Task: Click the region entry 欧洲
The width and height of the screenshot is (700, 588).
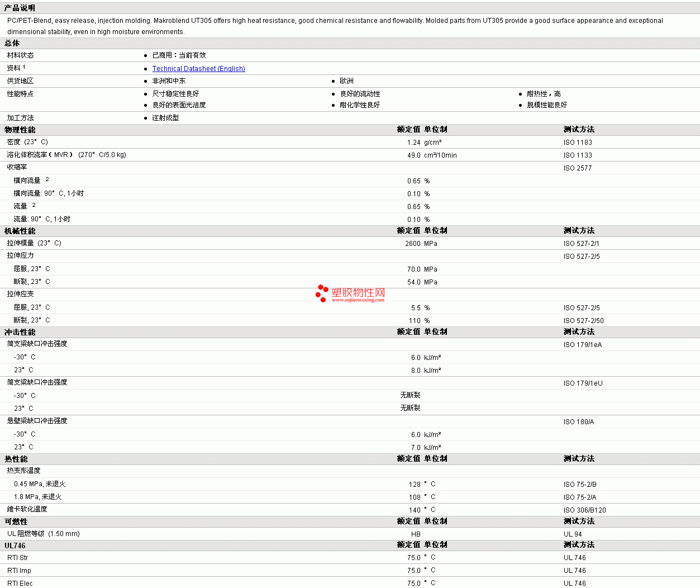Action: (346, 81)
